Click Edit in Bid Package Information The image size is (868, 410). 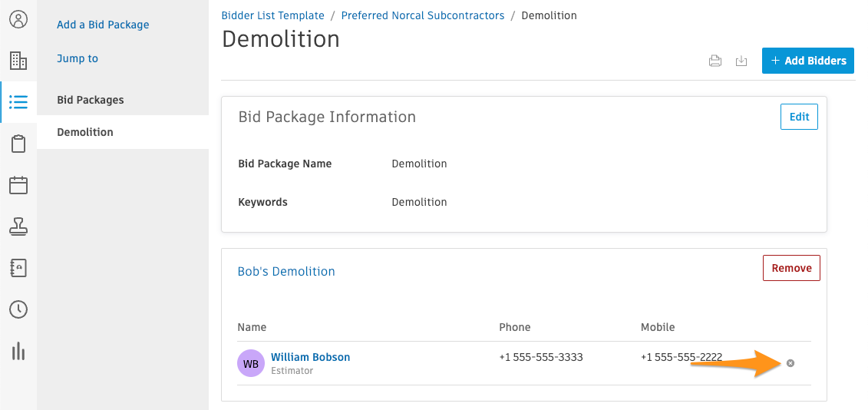[799, 117]
